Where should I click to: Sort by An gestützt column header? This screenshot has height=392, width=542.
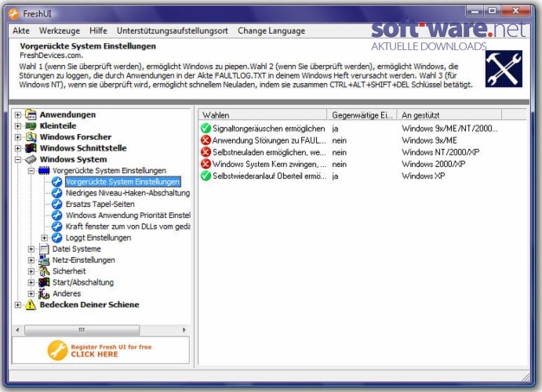click(449, 114)
